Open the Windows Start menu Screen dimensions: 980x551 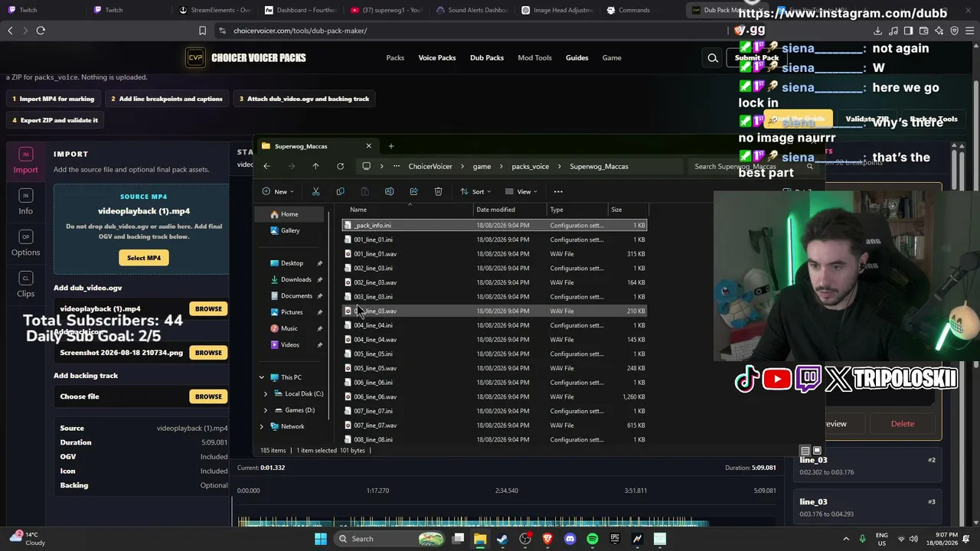click(321, 539)
